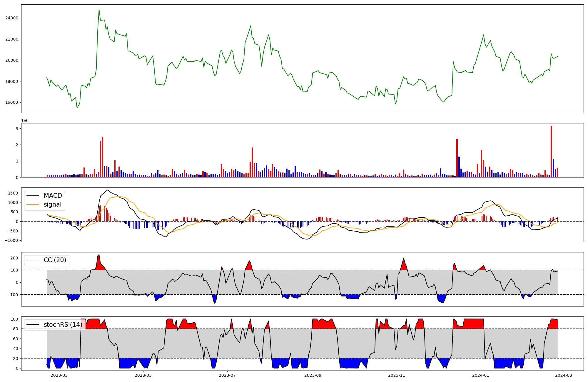
Task: Click the 2023-03 x-axis date label
Action: [59, 375]
